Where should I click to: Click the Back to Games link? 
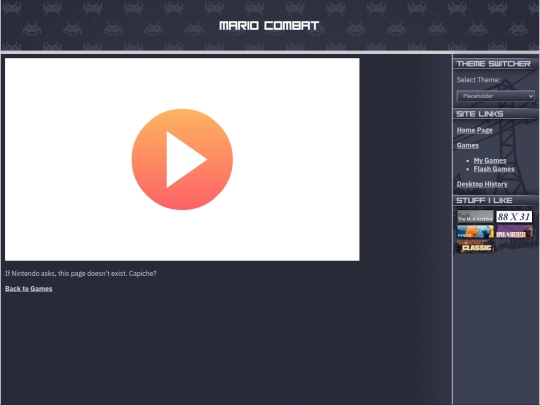point(29,289)
